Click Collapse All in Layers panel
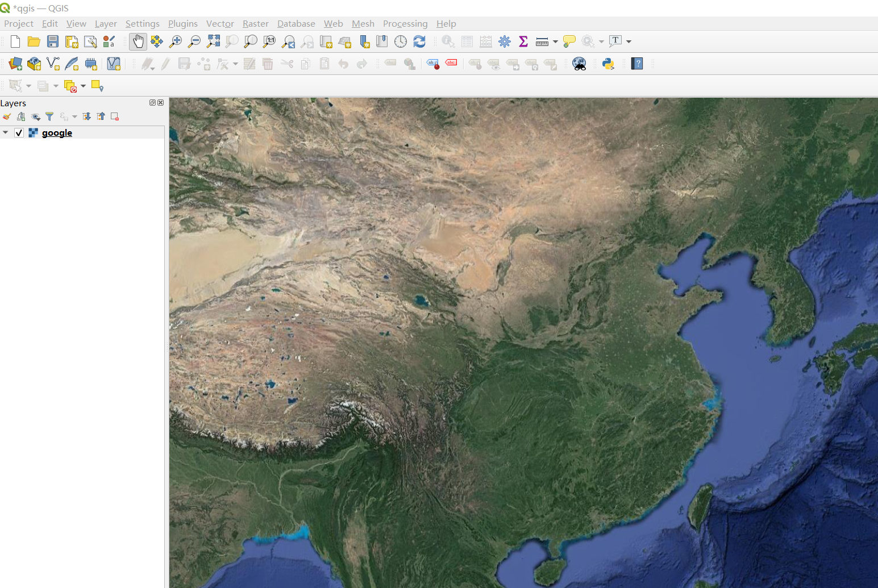Image resolution: width=878 pixels, height=588 pixels. [x=101, y=116]
